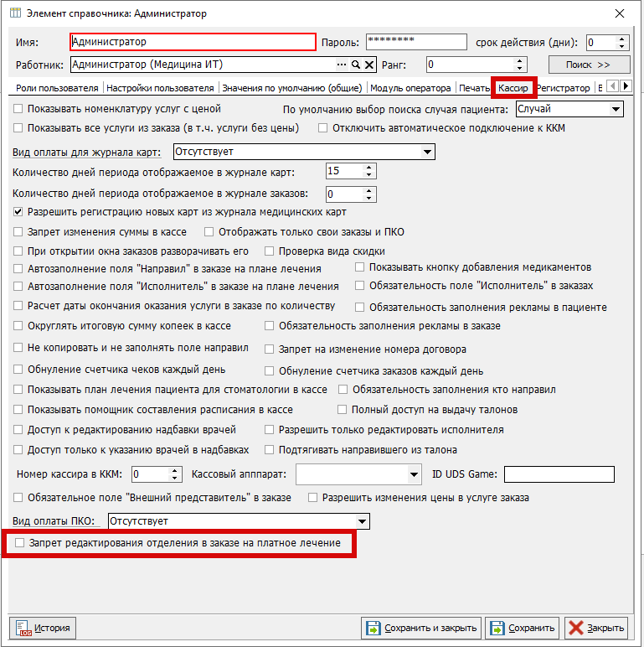
Task: Expand Вид оплаты ПКО dropdown
Action: click(362, 521)
